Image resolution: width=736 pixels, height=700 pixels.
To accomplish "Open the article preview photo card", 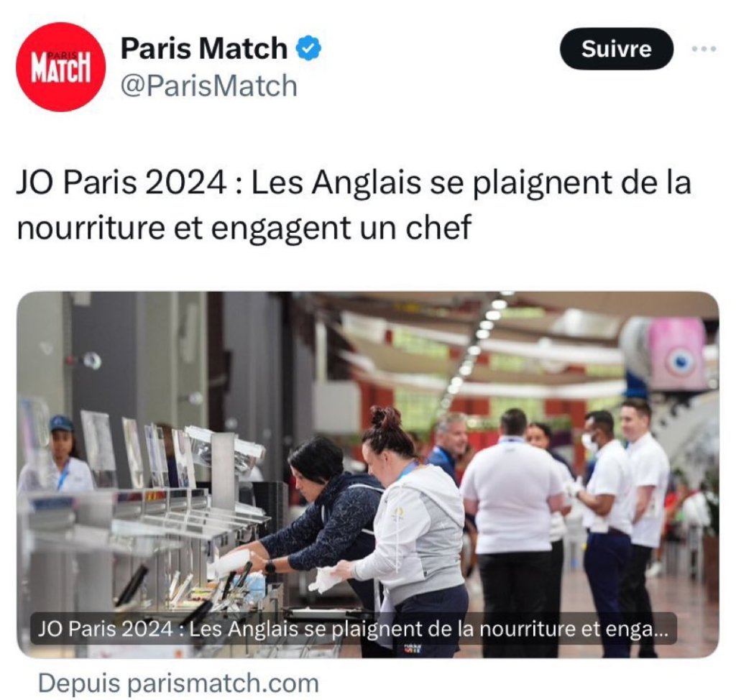I will [368, 474].
